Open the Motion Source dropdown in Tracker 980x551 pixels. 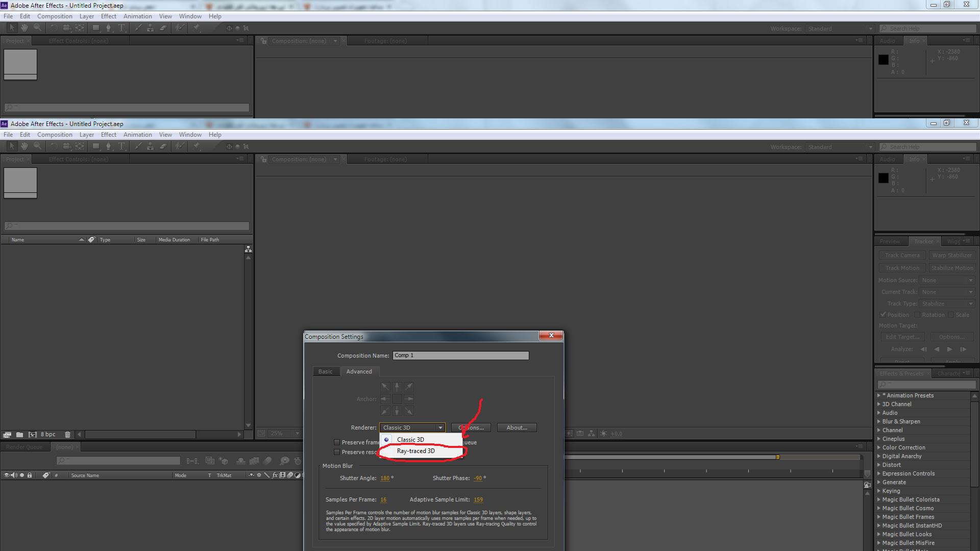(947, 280)
